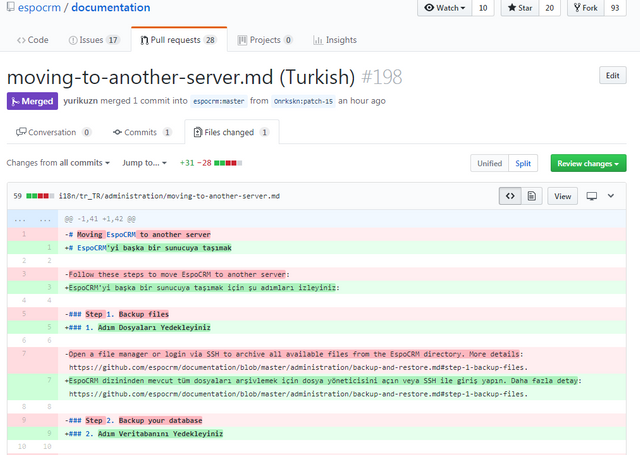
Task: Click the Edit title button
Action: [612, 75]
